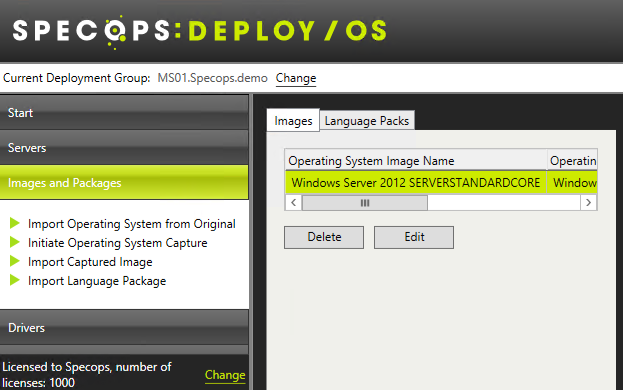Select the Windows Server 2012 SERVERSTANDARDCORE row
The image size is (623, 390).
(441, 182)
